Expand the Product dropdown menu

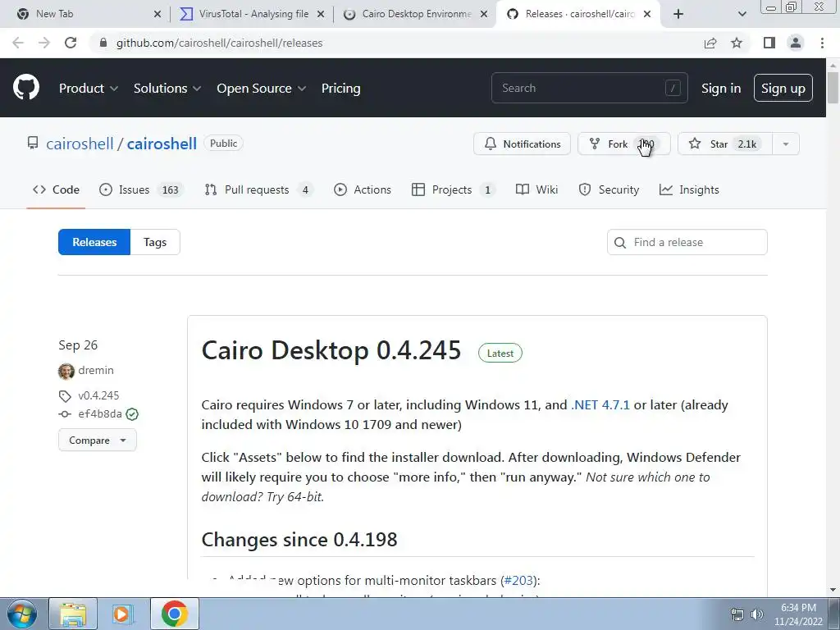[89, 89]
